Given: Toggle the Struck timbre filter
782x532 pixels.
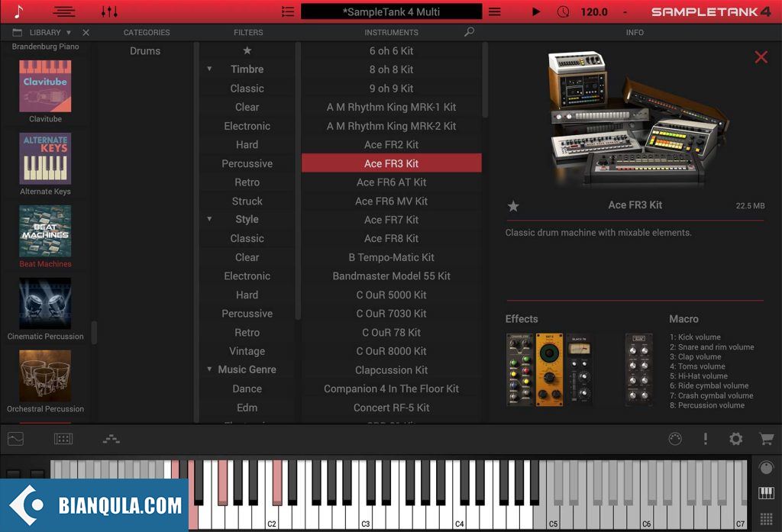Looking at the screenshot, I should (x=247, y=201).
